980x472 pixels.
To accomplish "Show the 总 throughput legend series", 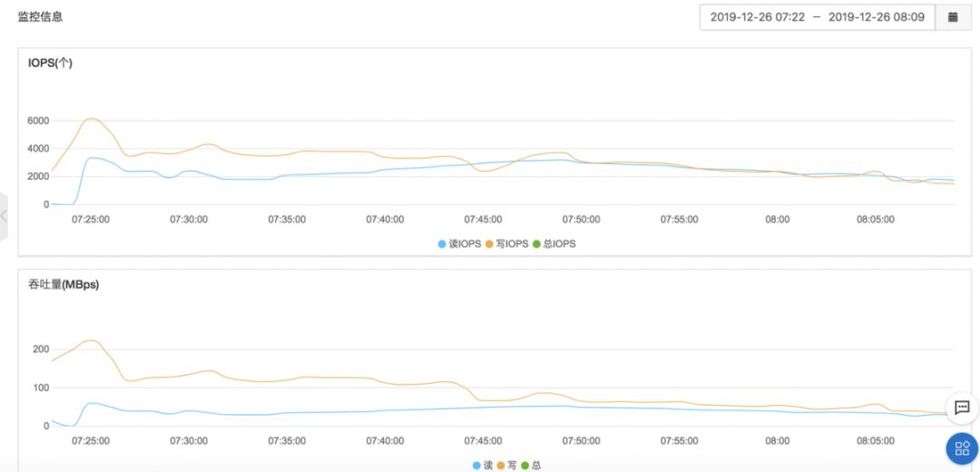I will (x=531, y=466).
